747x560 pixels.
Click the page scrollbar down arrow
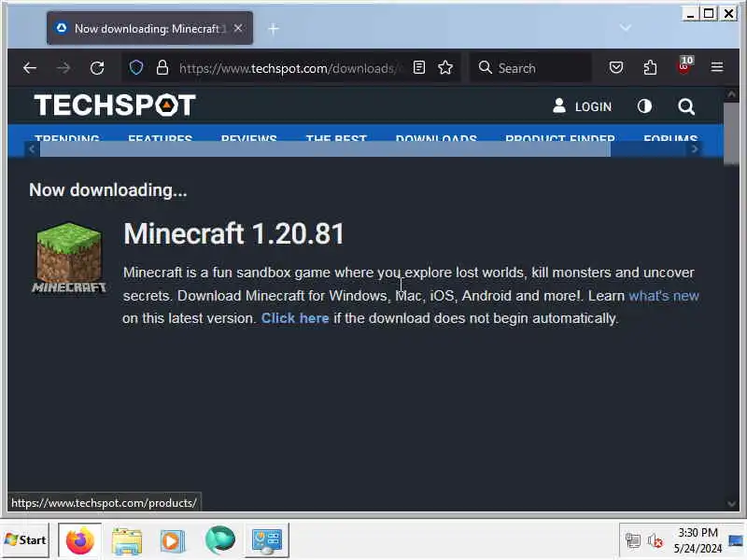pos(731,504)
